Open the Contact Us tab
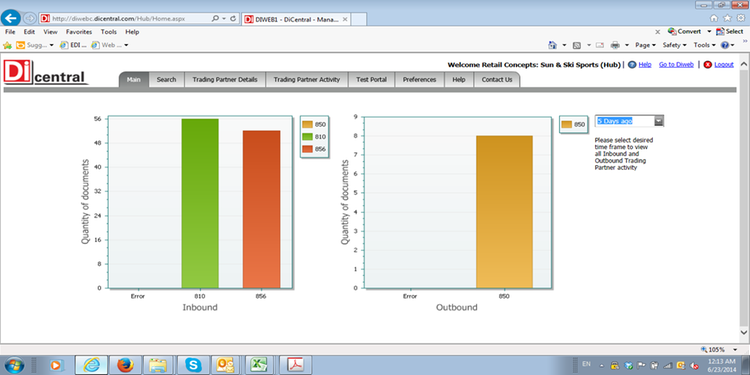 (x=496, y=79)
